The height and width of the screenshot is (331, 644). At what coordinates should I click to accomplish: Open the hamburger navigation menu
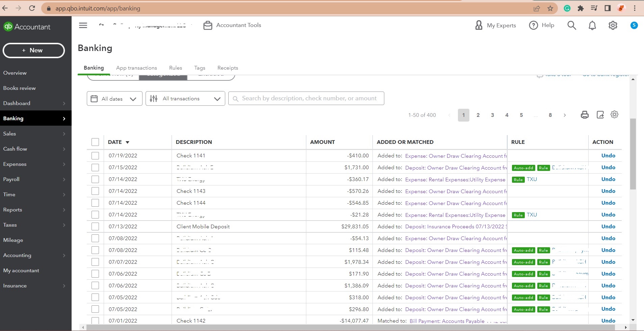point(83,25)
